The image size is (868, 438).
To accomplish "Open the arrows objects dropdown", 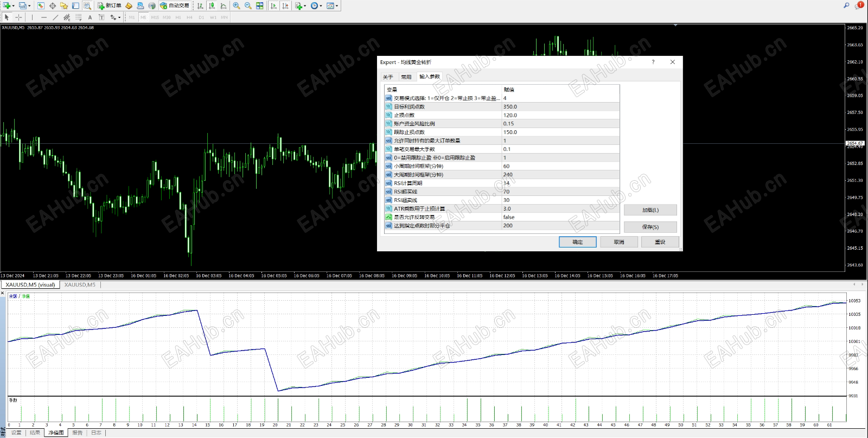I will pos(115,17).
